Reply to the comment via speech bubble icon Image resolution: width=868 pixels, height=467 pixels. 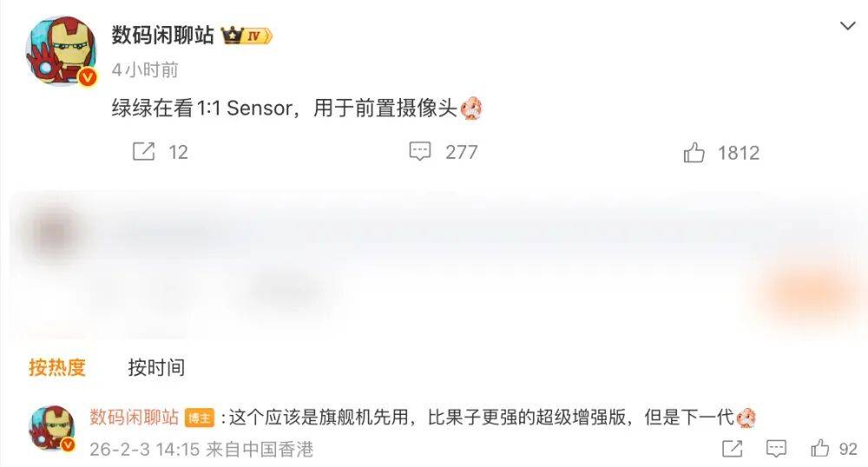click(776, 448)
